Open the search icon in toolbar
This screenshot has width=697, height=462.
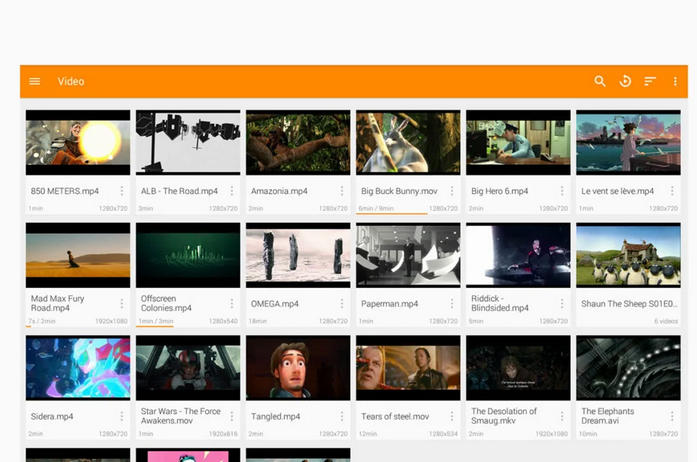600,81
